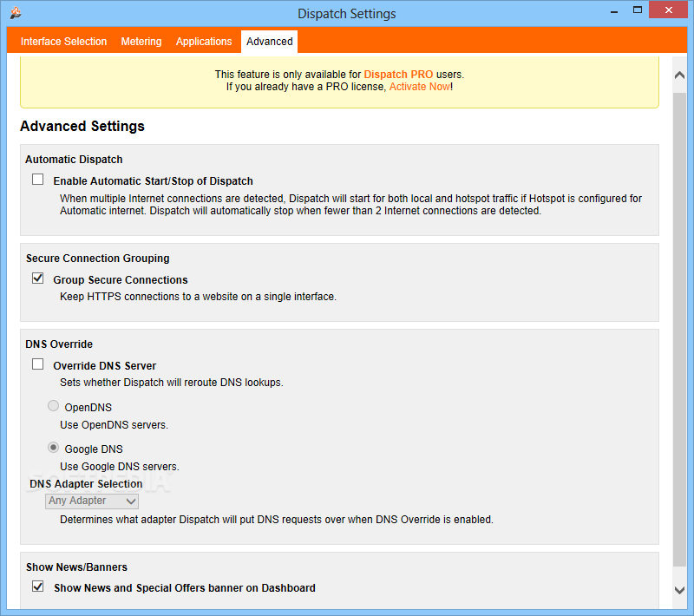Click the Activate Now link
The height and width of the screenshot is (616, 694).
point(420,87)
